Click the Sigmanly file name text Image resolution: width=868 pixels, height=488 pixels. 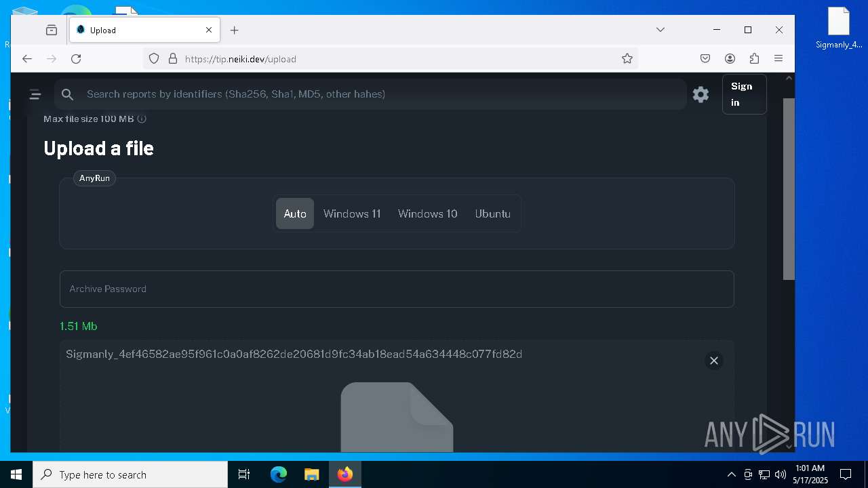tap(294, 354)
